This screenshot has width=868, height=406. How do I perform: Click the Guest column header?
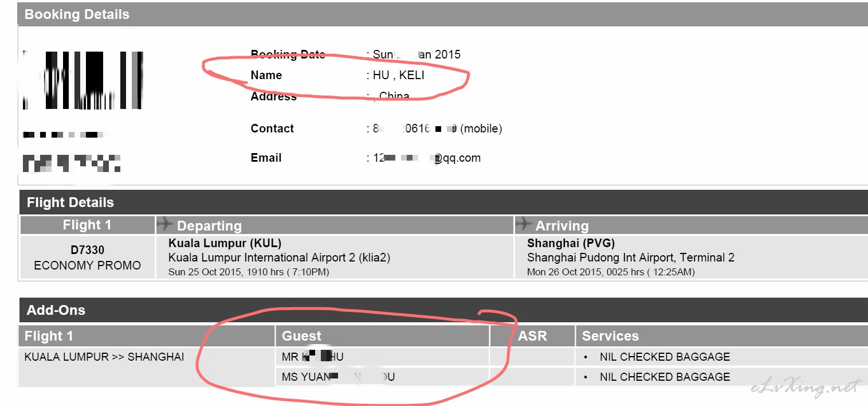click(302, 336)
